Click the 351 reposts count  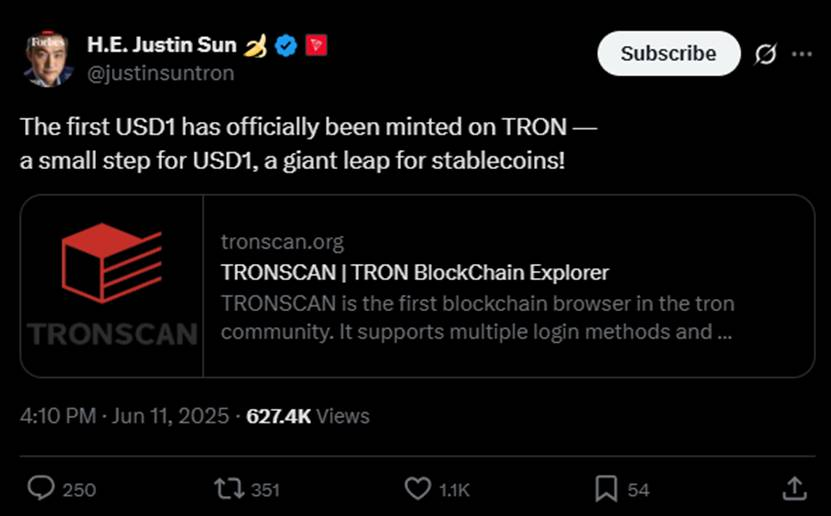click(265, 489)
